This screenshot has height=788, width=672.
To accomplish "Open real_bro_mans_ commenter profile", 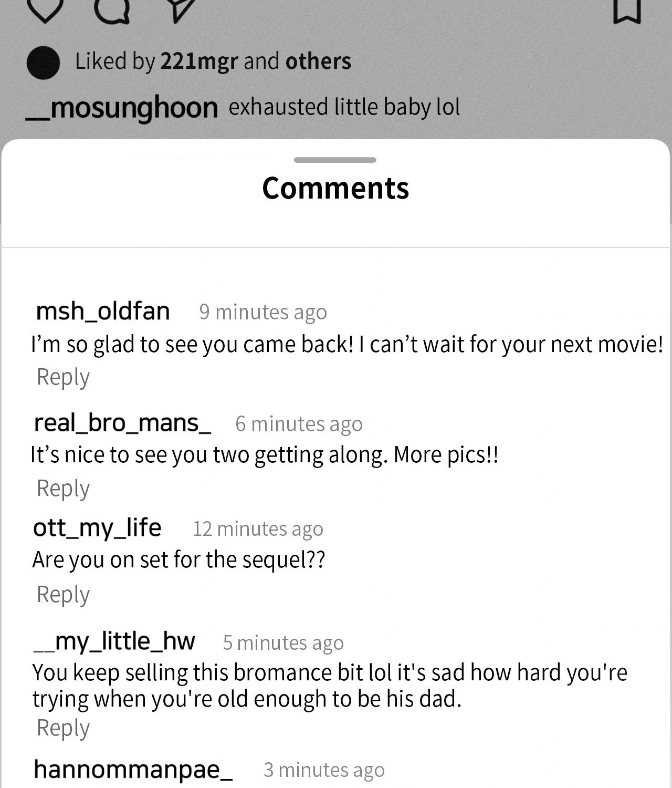I will click(x=122, y=423).
